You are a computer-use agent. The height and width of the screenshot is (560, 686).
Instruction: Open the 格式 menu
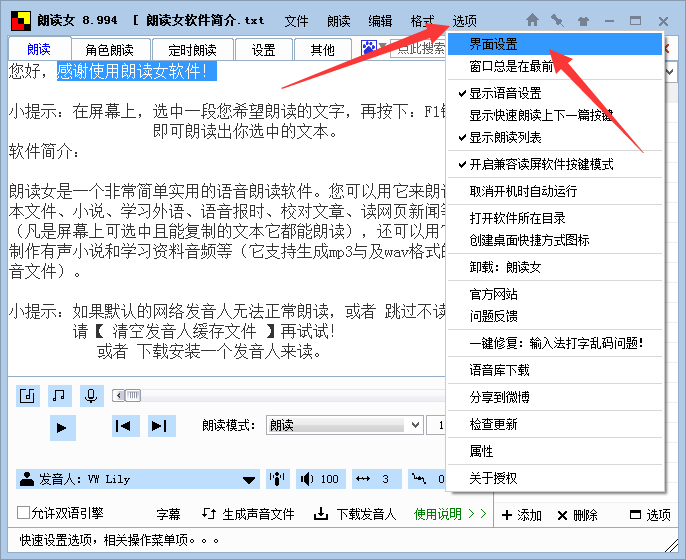click(422, 21)
